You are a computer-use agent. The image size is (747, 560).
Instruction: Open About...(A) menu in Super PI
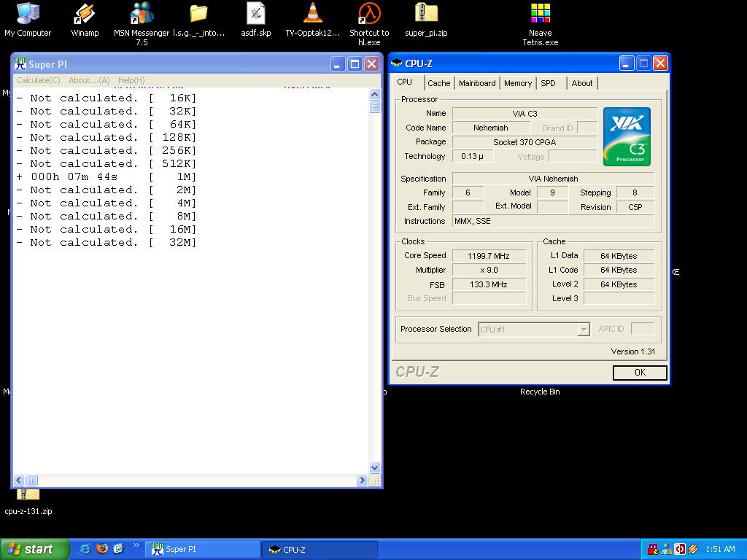[x=89, y=80]
